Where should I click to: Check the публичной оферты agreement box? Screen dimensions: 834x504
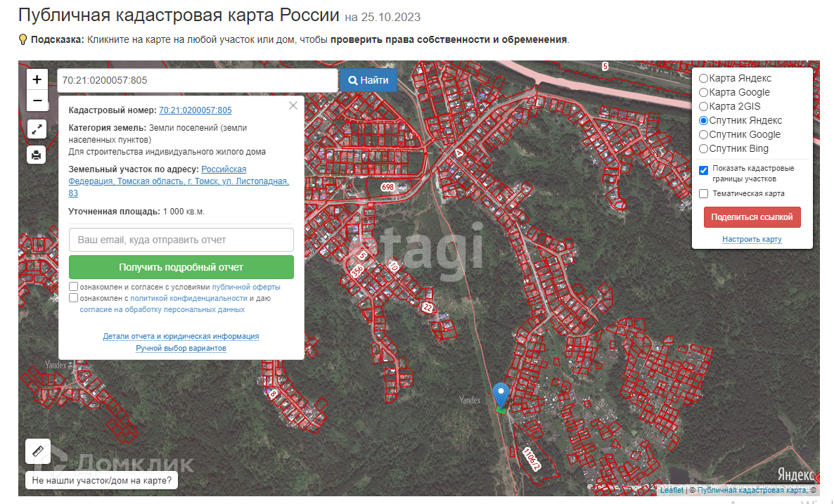click(x=73, y=287)
